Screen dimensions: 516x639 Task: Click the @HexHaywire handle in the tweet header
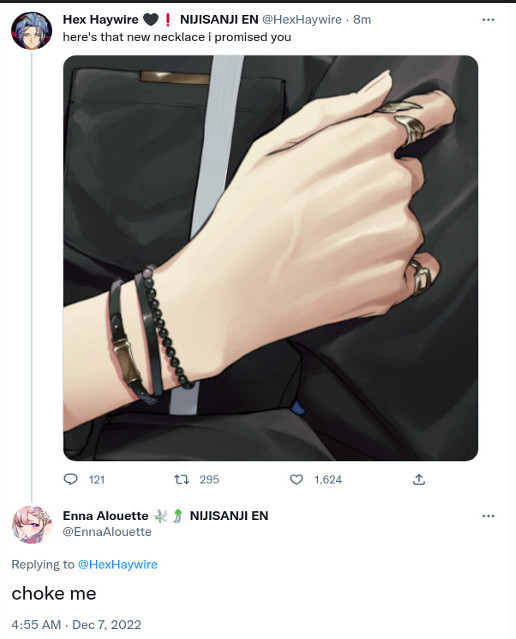point(302,20)
